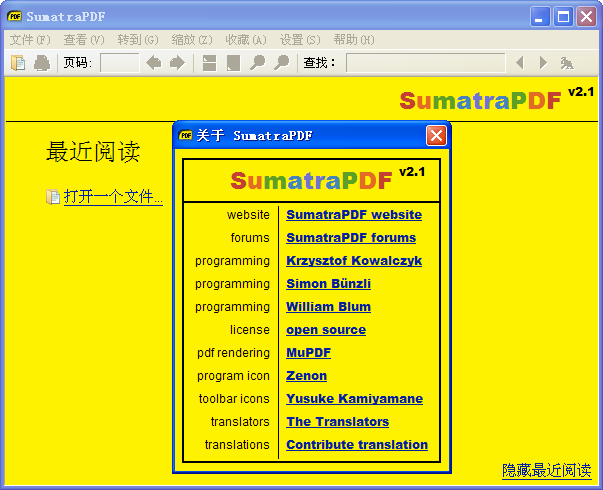The height and width of the screenshot is (490, 603).
Task: Open the MuPDF link
Action: pos(308,353)
